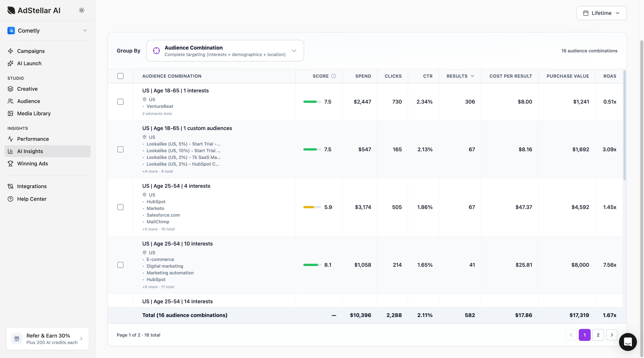Select AI Launch in the sidebar
Viewport: 644px width, 358px height.
[x=29, y=63]
